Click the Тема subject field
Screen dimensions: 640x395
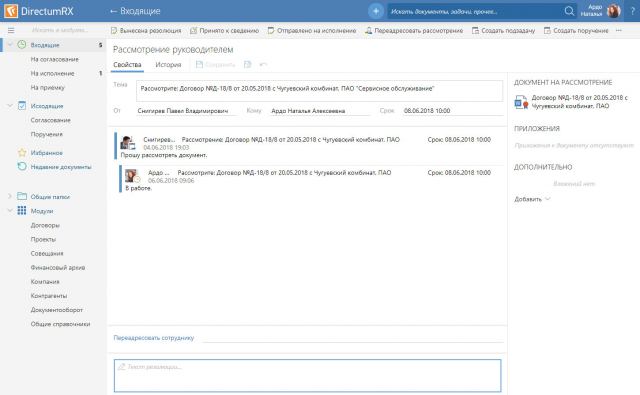320,91
